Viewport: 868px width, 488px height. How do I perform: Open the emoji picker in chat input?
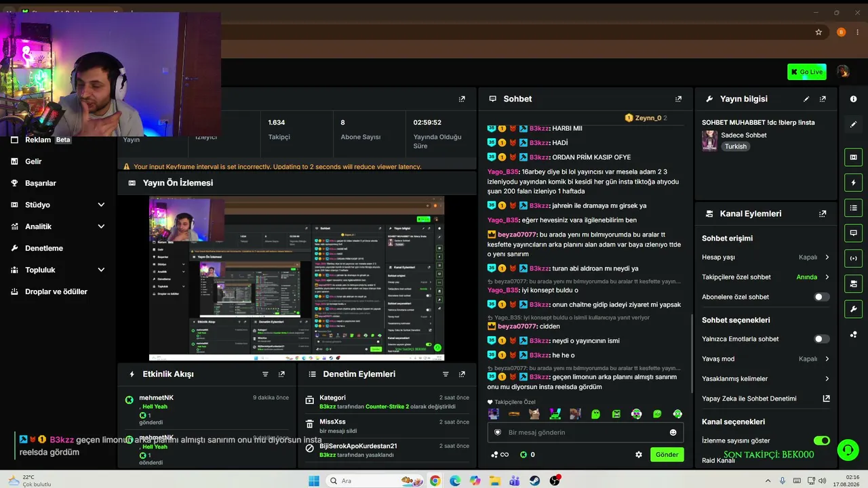673,432
